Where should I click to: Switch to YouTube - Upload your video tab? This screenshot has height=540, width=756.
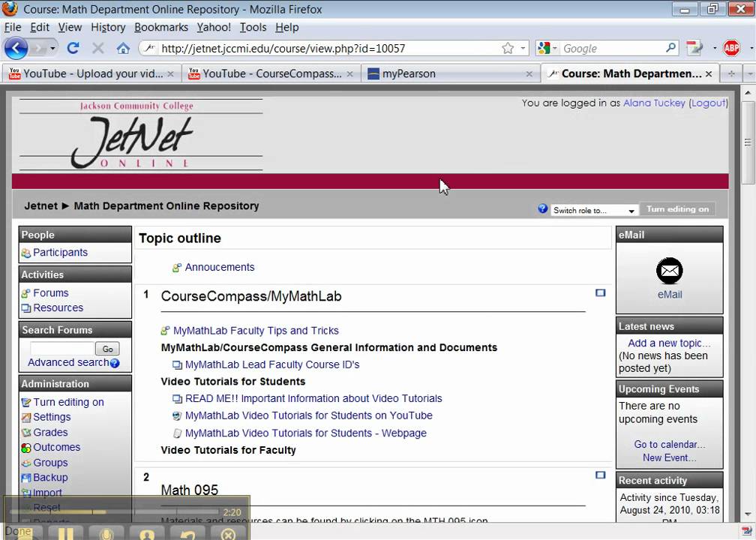tap(92, 73)
